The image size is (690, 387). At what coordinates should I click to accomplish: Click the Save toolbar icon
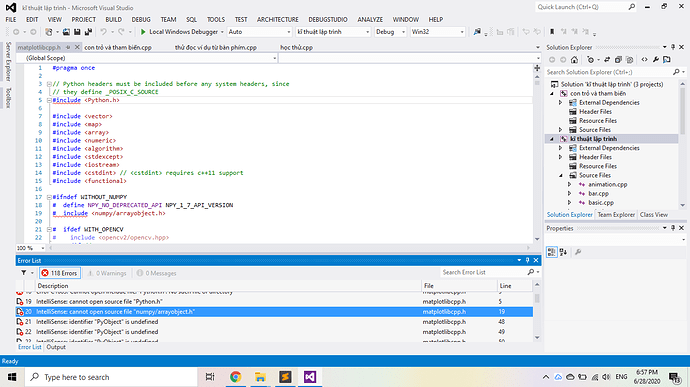(77, 32)
